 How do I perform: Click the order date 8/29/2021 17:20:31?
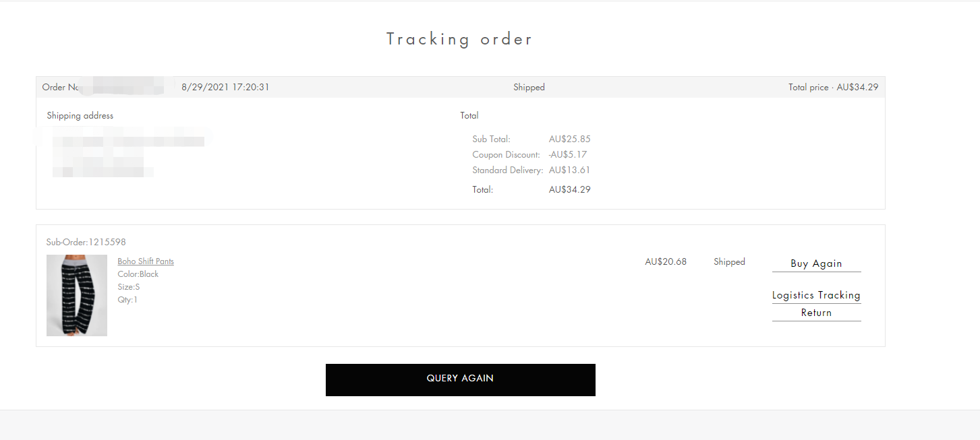tap(225, 87)
